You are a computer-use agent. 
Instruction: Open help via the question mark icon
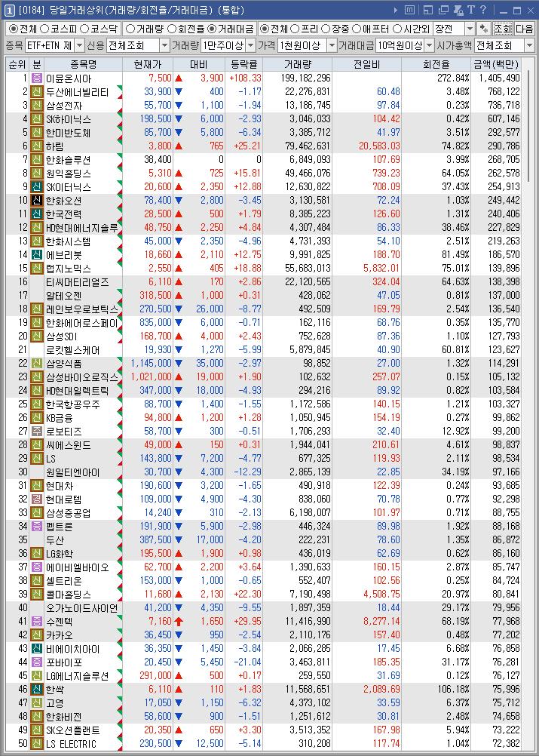coord(483,10)
